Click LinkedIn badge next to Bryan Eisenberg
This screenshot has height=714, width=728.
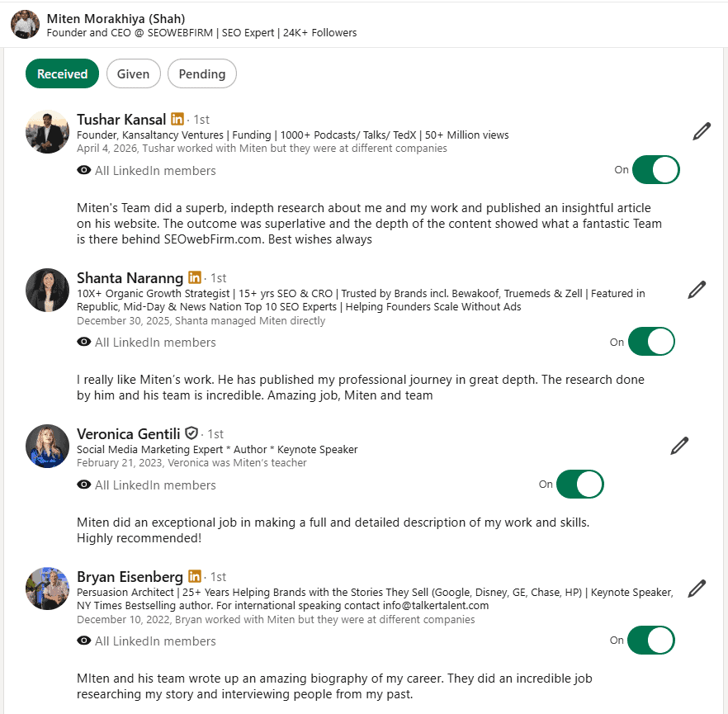[195, 576]
